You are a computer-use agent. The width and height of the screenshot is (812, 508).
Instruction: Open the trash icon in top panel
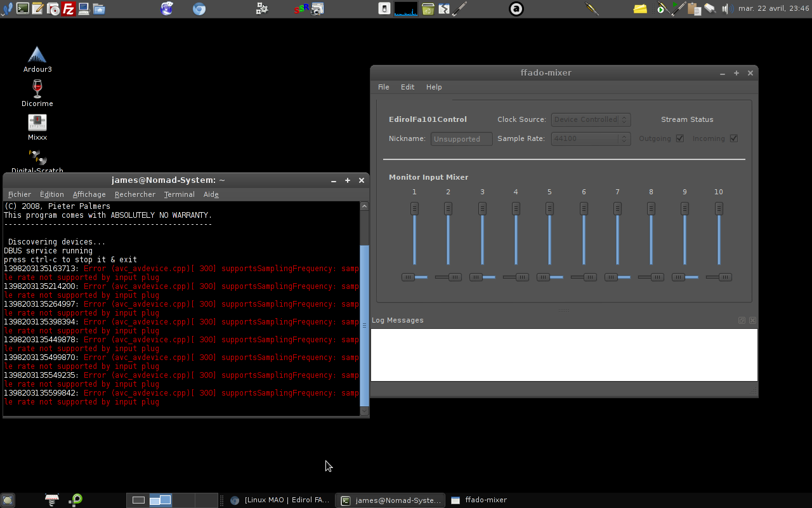[428, 9]
